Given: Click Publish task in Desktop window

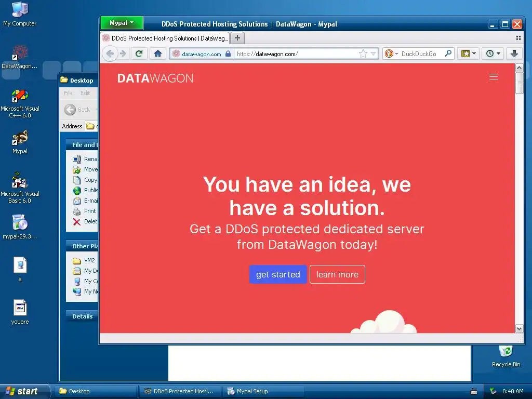Looking at the screenshot, I should pos(85,190).
